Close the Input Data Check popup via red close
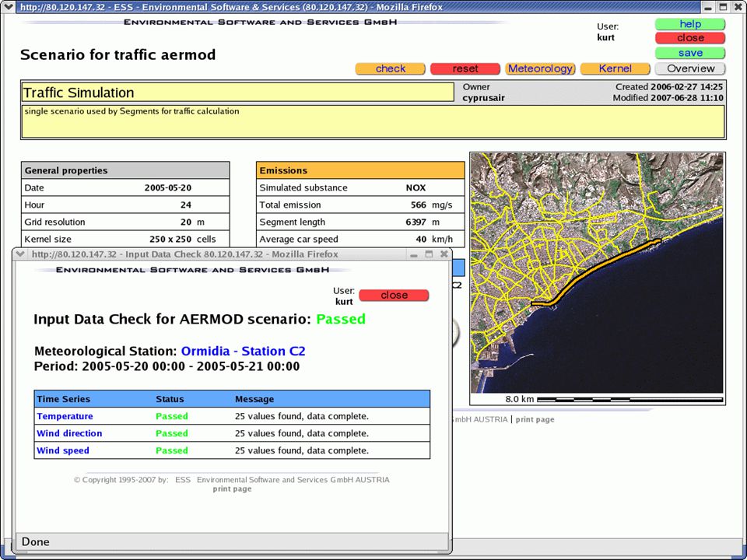Image resolution: width=747 pixels, height=560 pixels. [394, 296]
